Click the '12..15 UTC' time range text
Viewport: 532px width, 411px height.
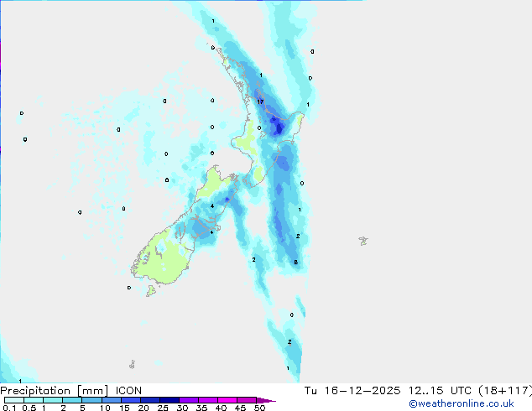pos(440,391)
